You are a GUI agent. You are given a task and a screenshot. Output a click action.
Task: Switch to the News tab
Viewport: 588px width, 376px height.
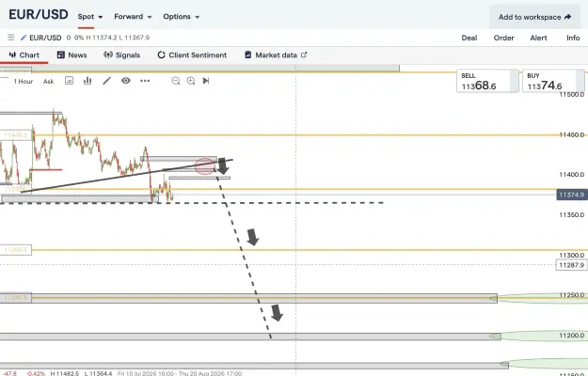tap(72, 55)
